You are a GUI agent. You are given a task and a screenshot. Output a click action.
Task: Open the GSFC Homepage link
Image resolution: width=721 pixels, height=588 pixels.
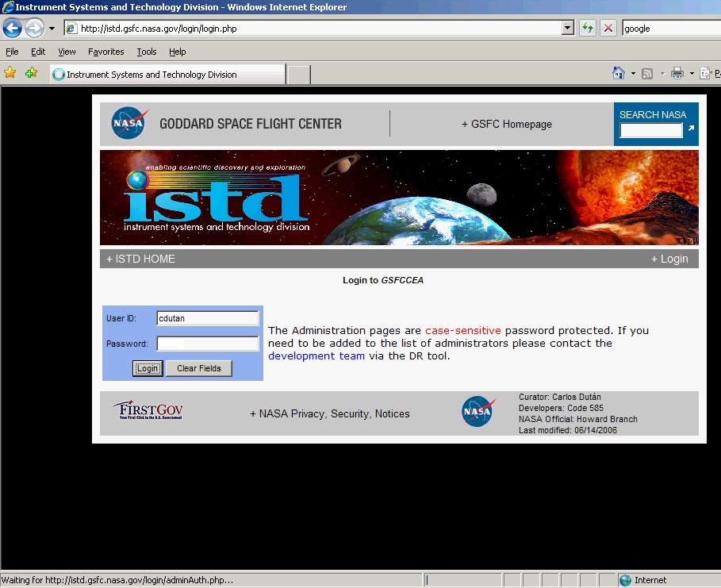507,125
